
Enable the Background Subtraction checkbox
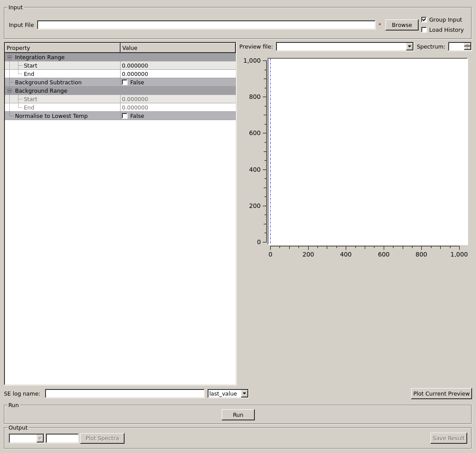point(125,83)
